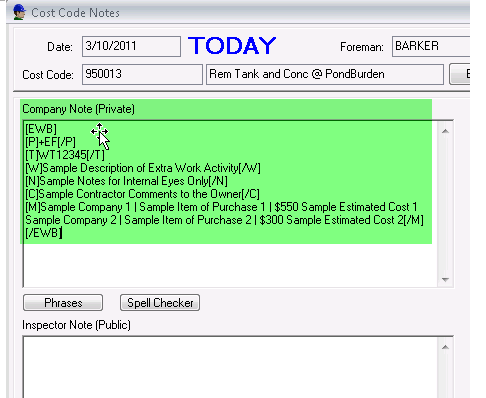
Task: Click the partially visible button beside cost description
Action: 460,74
